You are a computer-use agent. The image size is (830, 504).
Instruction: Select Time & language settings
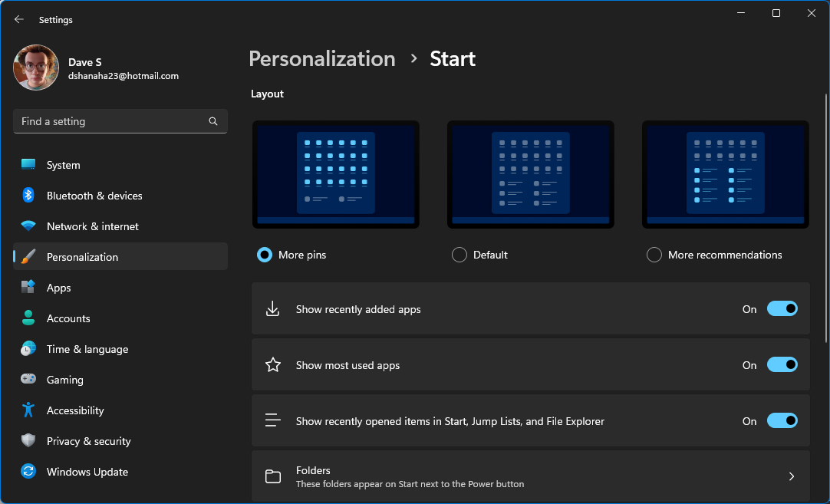[x=28, y=348]
